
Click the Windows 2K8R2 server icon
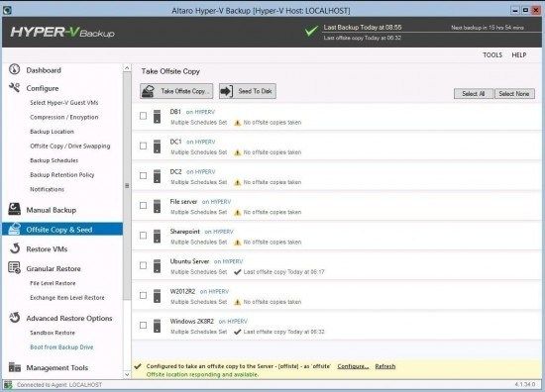pos(158,326)
